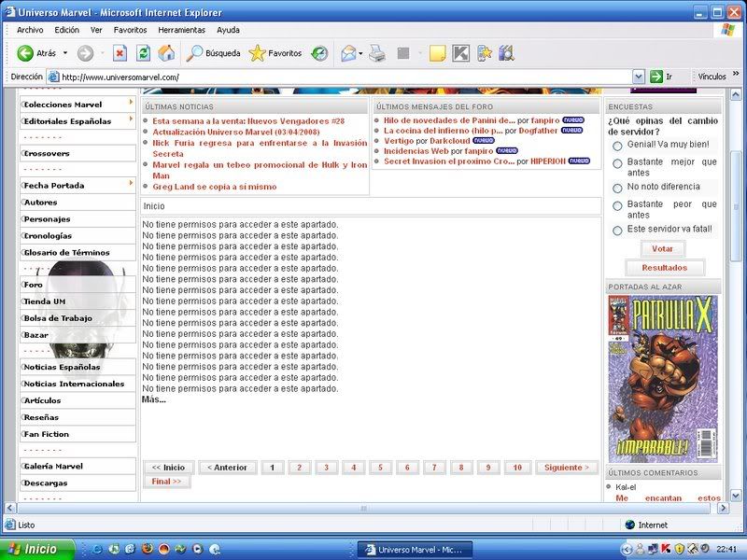Click the Patrulla X cover thumbnail
747x560 pixels.
point(663,379)
